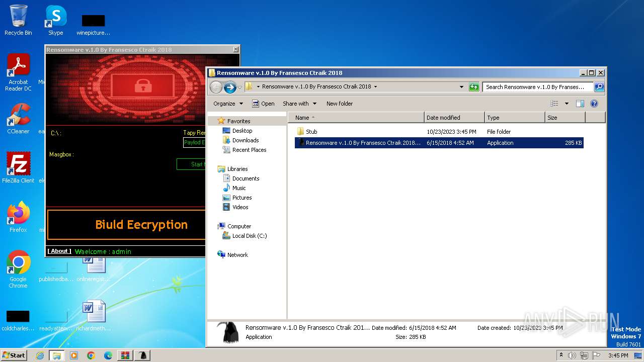Select the Rensomware v.1.0 application file row
This screenshot has width=644, height=362.
pos(439,143)
